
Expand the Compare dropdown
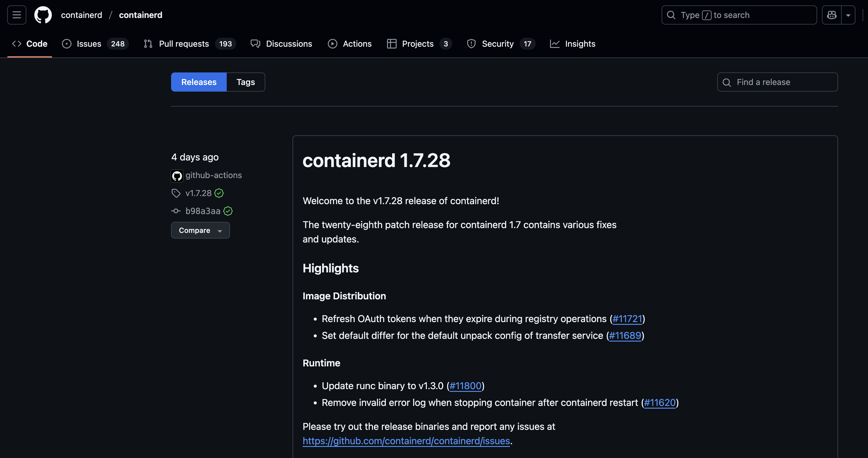[200, 230]
